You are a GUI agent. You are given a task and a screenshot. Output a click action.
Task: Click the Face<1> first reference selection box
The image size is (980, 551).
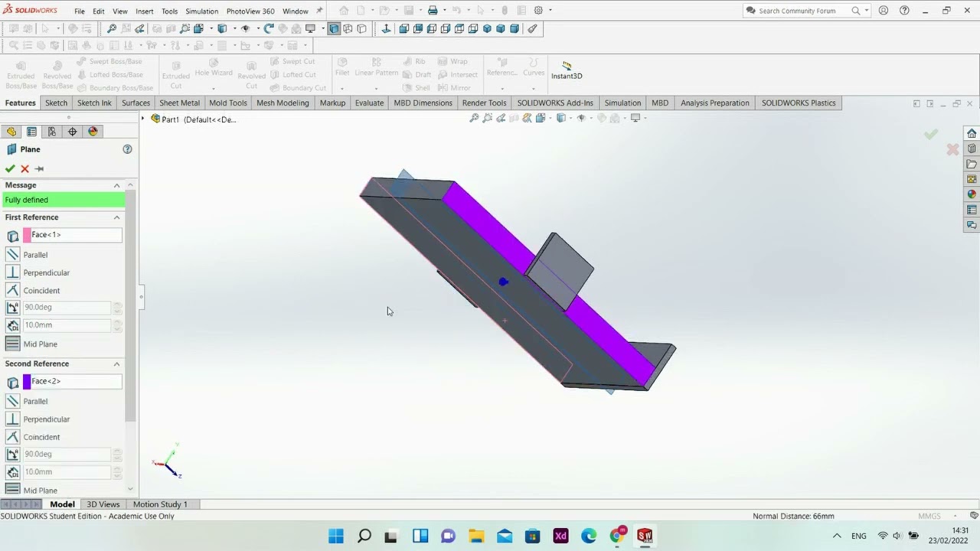[72, 235]
